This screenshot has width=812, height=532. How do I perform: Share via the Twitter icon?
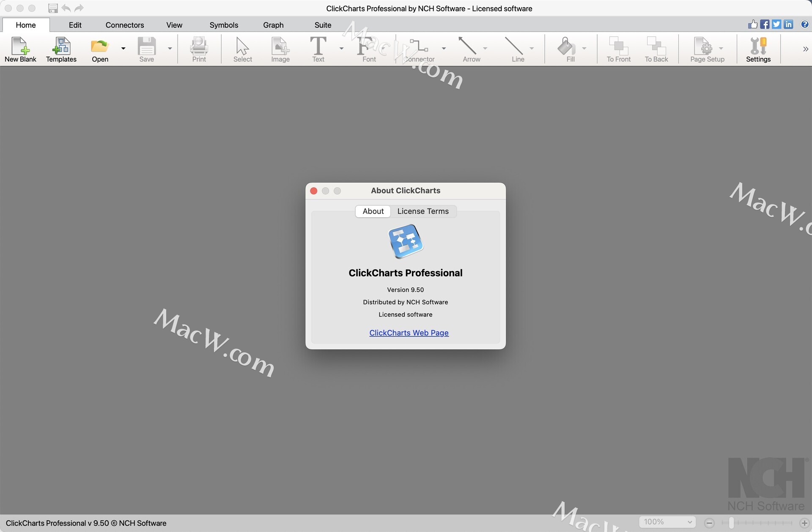click(x=776, y=24)
